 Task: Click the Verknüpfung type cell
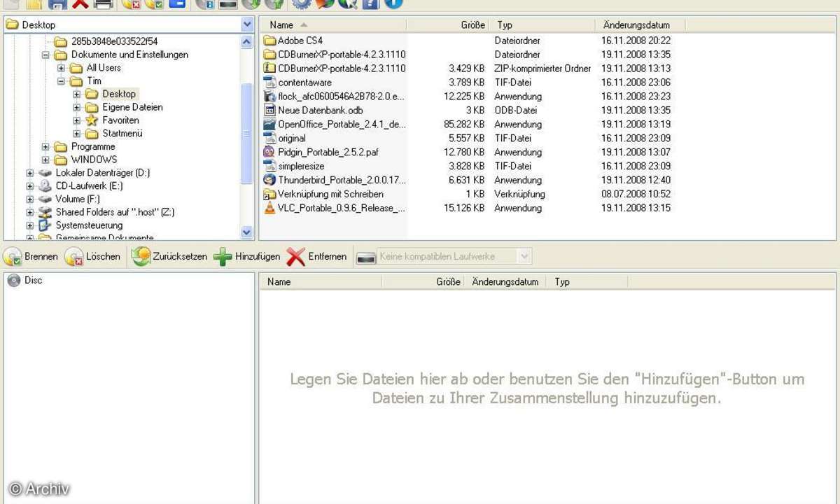click(x=519, y=194)
